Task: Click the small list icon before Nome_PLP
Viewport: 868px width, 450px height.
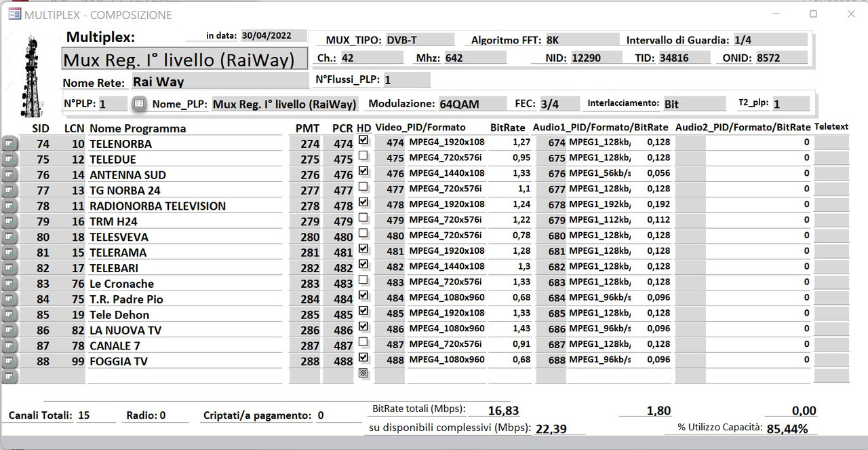Action: click(x=138, y=104)
